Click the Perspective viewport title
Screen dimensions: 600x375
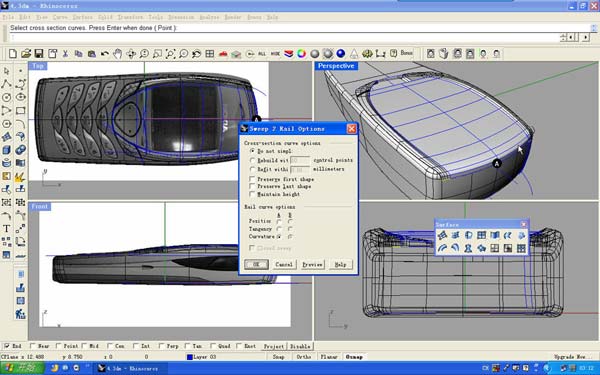pos(336,66)
